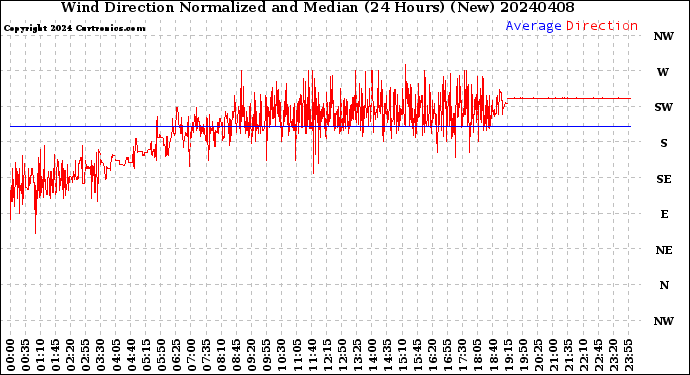
Task: Click the 17:30 time label
Action: tap(463, 355)
